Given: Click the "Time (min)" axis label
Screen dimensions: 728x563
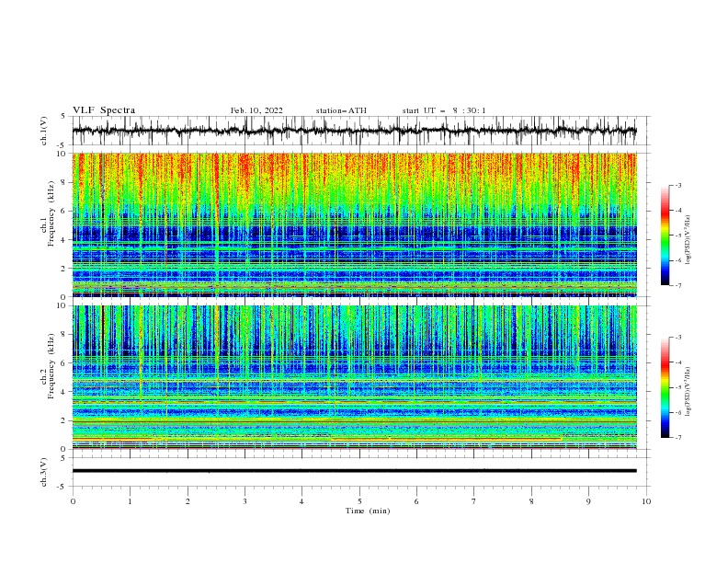Looking at the screenshot, I should pos(368,511).
